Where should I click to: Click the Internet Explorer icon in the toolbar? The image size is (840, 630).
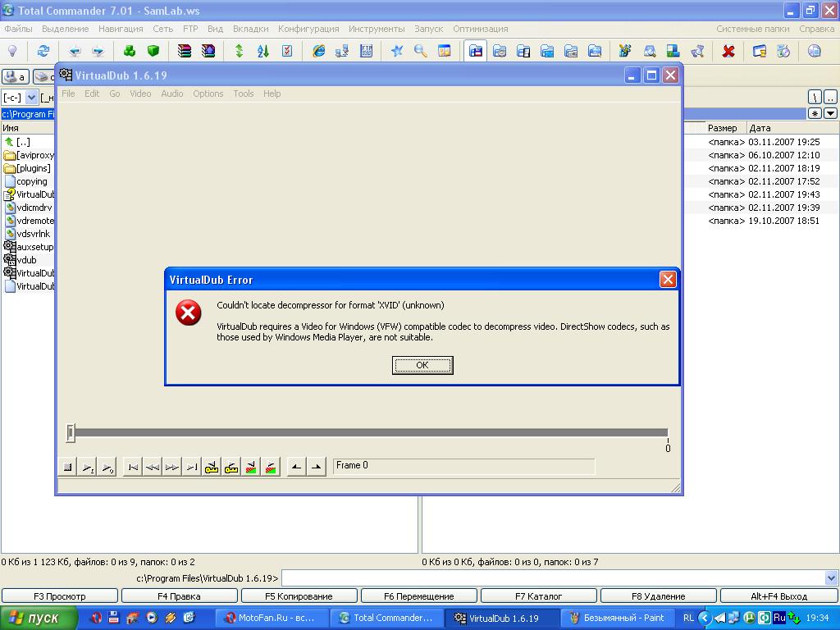point(319,52)
